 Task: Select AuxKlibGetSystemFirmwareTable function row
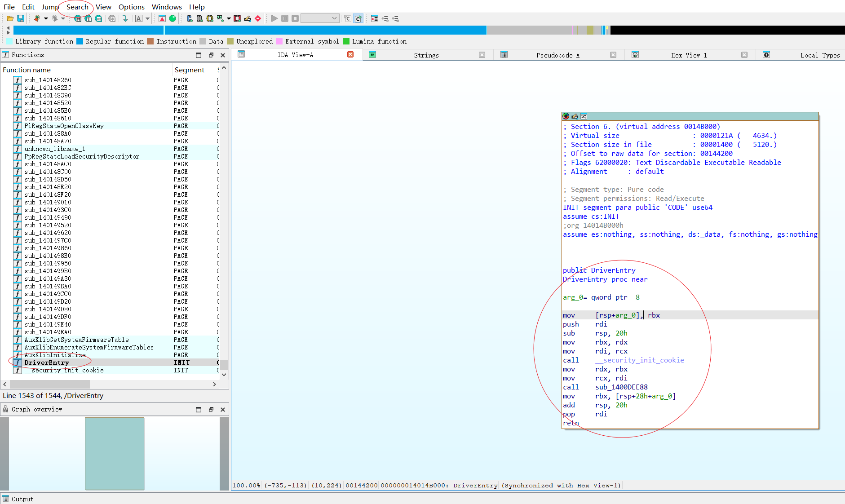click(x=115, y=340)
